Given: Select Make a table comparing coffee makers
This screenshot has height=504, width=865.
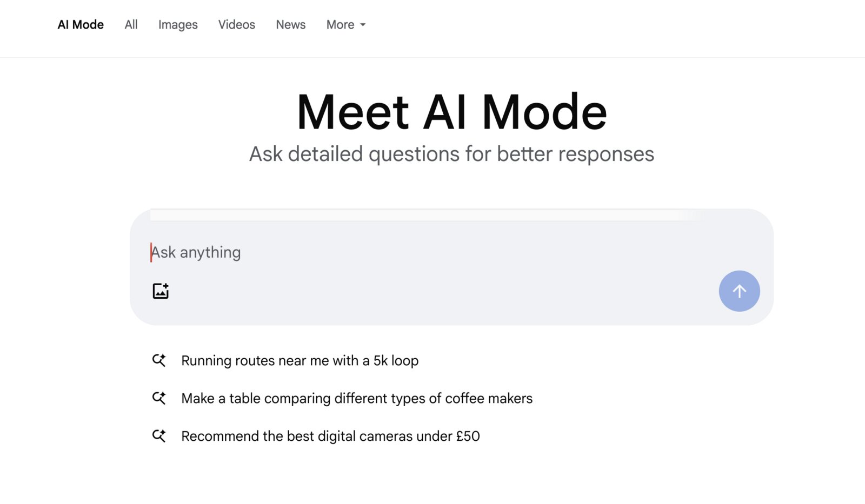Looking at the screenshot, I should [x=357, y=398].
